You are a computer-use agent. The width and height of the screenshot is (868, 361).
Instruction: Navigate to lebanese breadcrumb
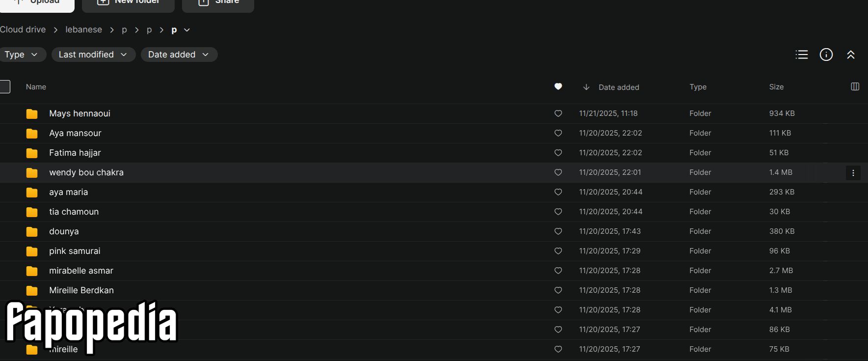tap(84, 29)
